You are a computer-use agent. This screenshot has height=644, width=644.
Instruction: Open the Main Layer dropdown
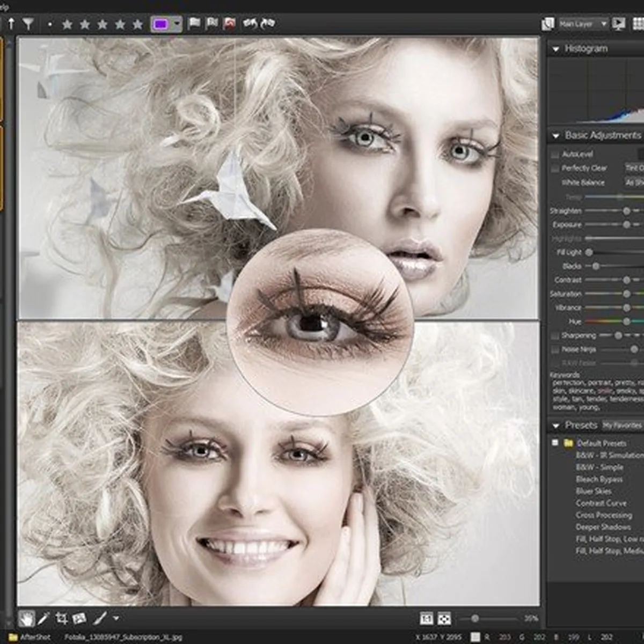[582, 24]
